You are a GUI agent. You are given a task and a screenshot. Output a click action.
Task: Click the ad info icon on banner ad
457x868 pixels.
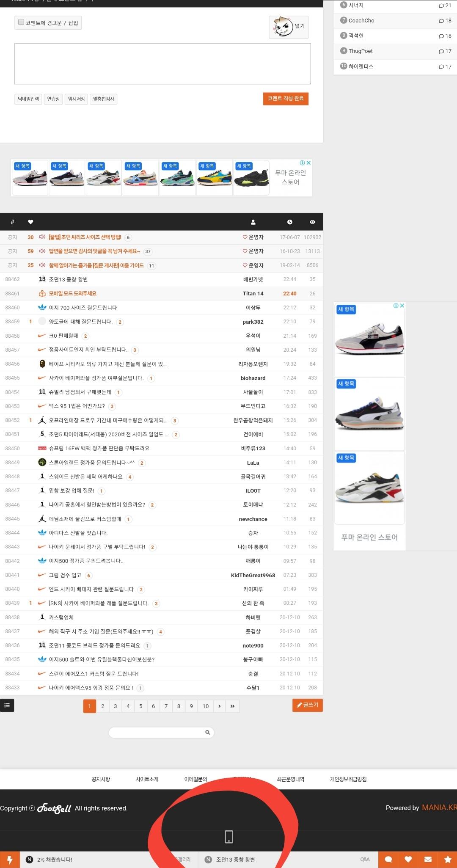[x=303, y=163]
